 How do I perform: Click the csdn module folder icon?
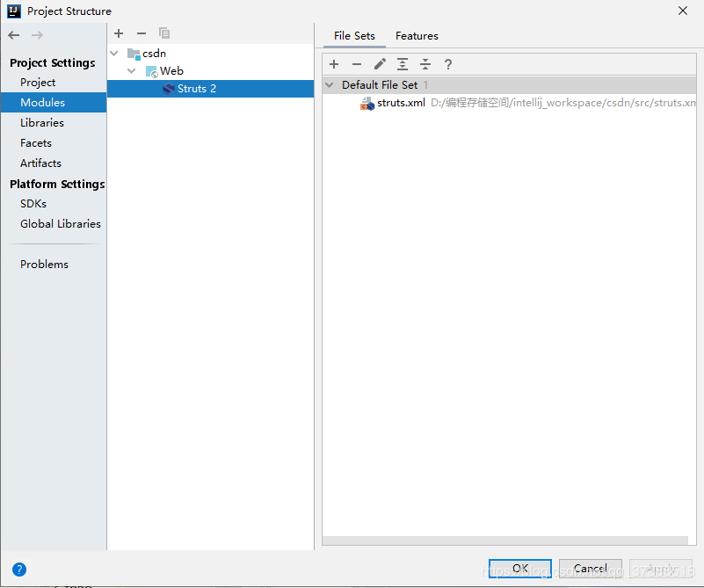[x=134, y=54]
